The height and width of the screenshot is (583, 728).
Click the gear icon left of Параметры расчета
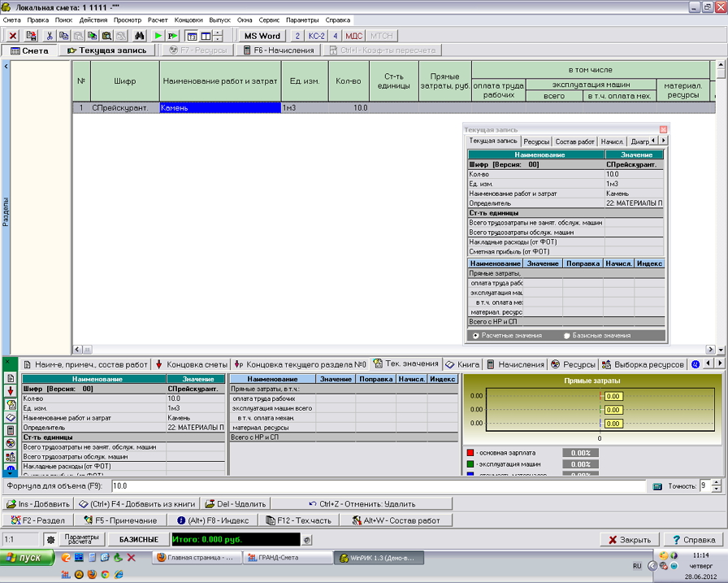(x=50, y=540)
